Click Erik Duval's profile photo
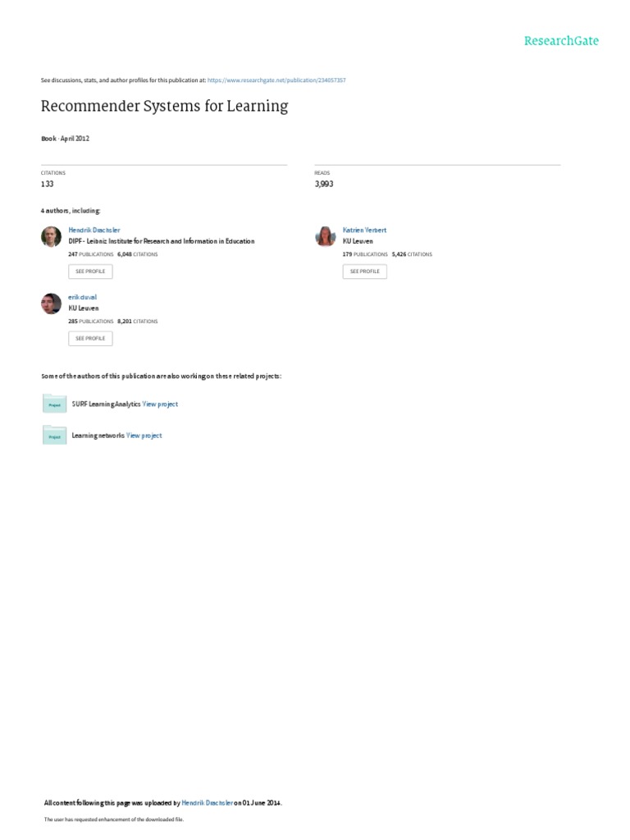Screen dimensions: 630x840 coord(52,304)
